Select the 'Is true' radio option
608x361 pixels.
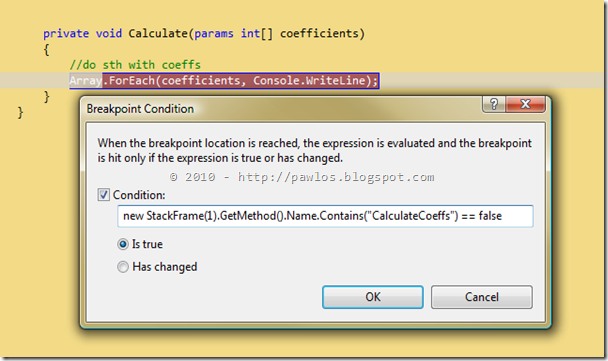123,244
